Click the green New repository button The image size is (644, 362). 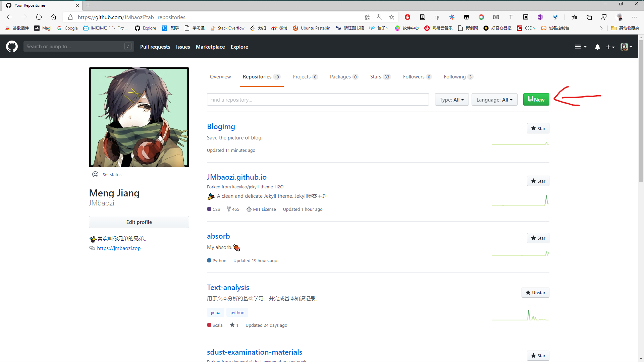click(536, 100)
